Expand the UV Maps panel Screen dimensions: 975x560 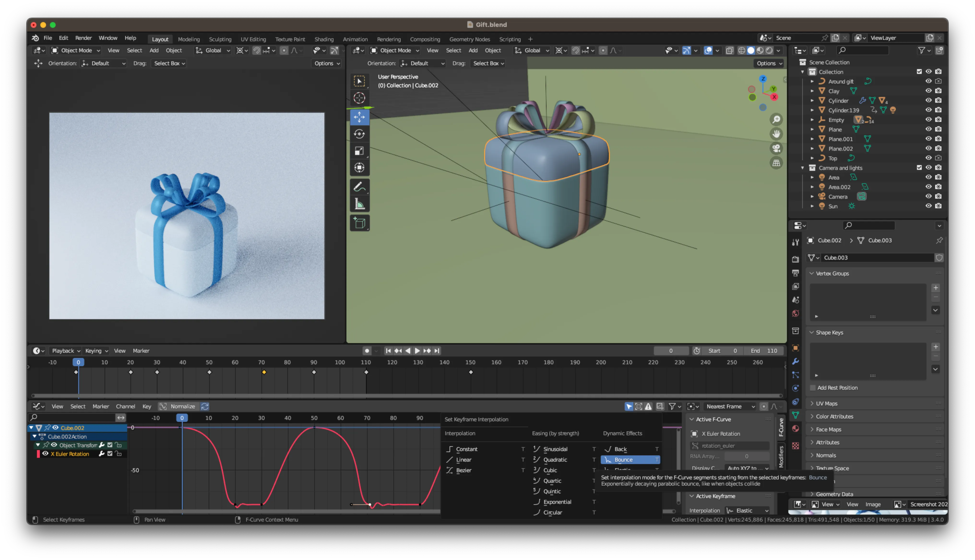(826, 404)
